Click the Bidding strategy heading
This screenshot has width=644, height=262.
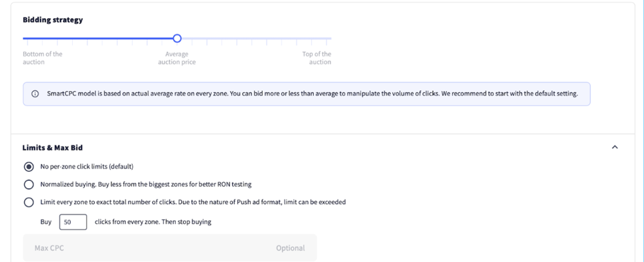click(53, 20)
